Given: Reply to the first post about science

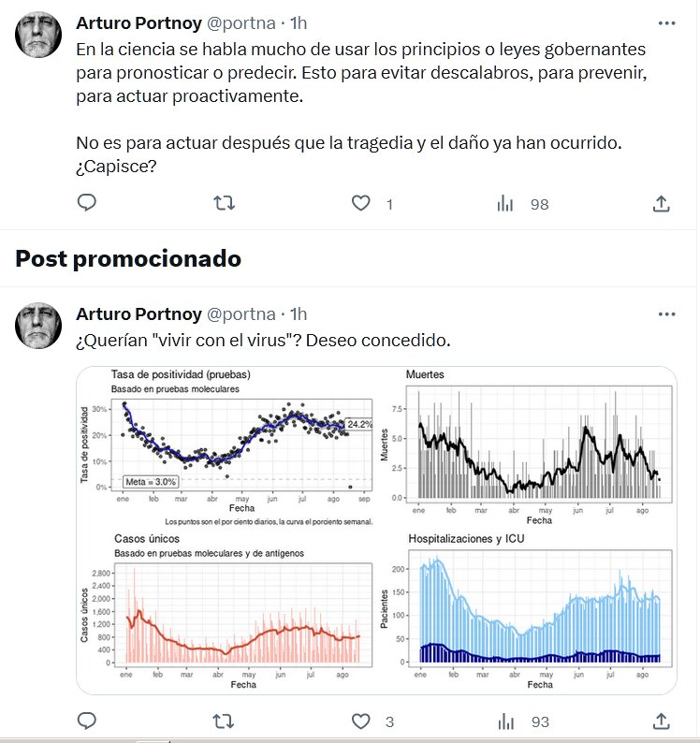Looking at the screenshot, I should (86, 203).
